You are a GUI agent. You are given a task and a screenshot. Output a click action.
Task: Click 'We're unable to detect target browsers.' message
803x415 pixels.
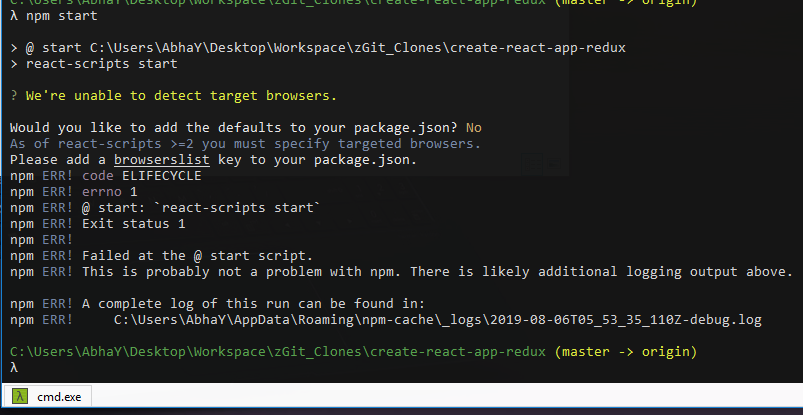[x=174, y=96]
